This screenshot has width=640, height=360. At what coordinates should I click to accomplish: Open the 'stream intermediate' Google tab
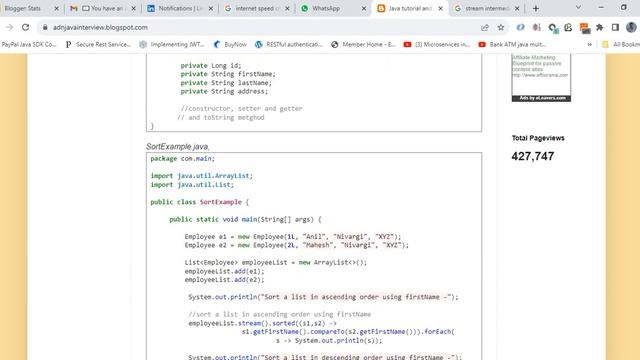[x=486, y=8]
